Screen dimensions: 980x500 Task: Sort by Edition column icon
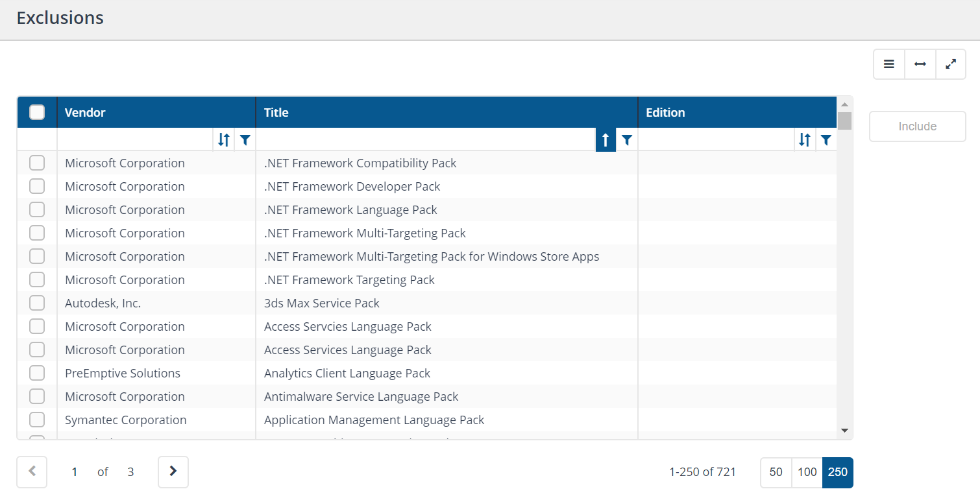pos(804,139)
